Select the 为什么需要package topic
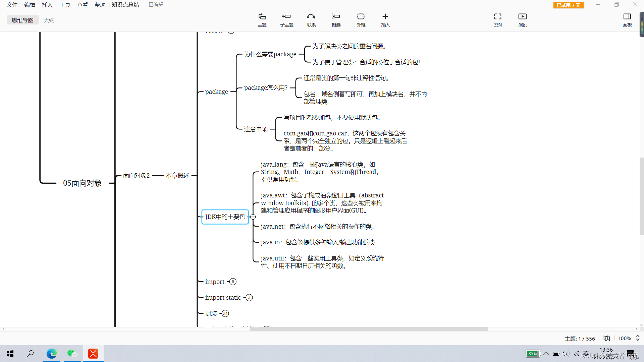Viewport: 644px width, 362px height. point(270,54)
